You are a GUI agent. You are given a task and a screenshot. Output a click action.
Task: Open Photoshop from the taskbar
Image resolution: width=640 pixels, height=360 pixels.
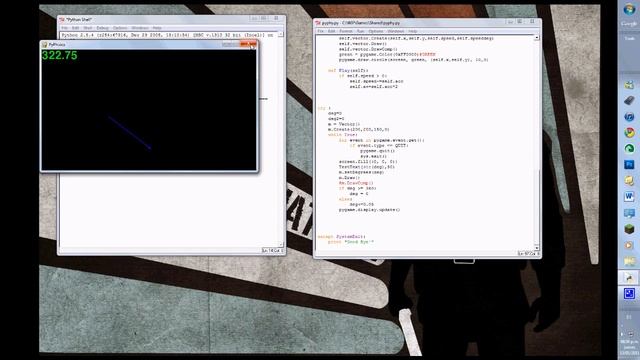point(629,164)
